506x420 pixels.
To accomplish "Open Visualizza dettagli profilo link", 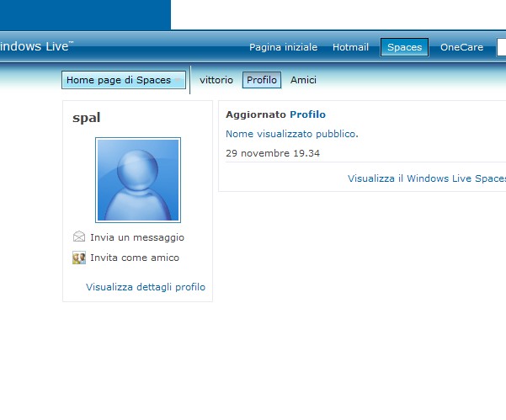I will click(x=146, y=287).
